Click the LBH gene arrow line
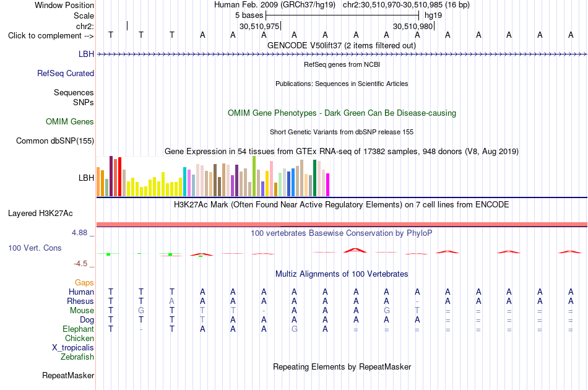 coord(342,54)
